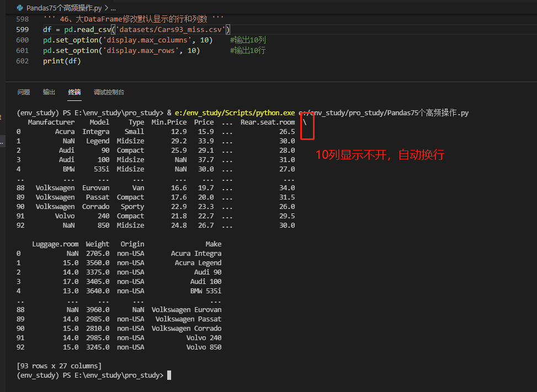Place cursor on print(df) statement

click(62, 61)
